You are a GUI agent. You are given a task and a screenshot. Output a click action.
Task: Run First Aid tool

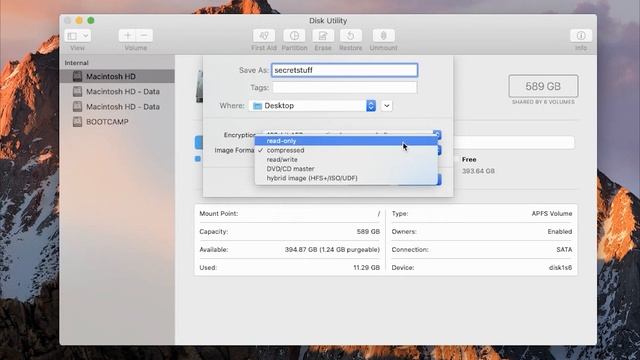[264, 36]
